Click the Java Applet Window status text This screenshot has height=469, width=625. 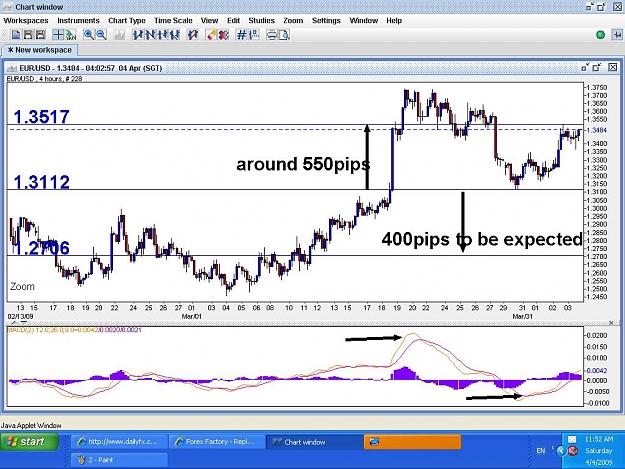31,426
